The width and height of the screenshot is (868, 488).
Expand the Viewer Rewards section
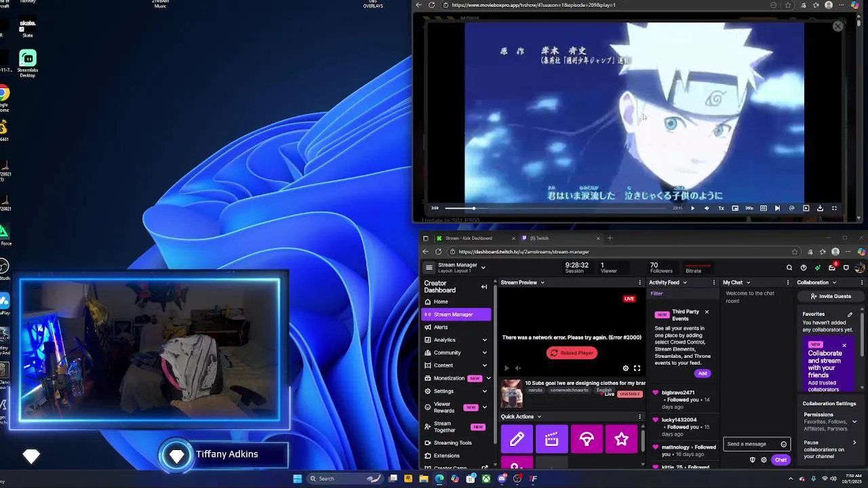(456, 407)
